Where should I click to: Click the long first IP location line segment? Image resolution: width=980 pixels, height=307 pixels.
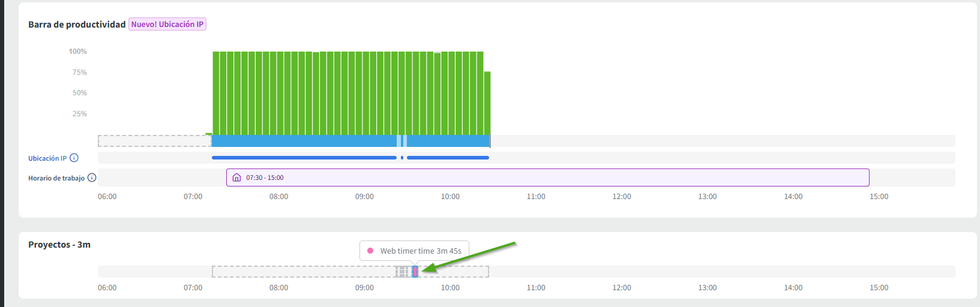click(304, 158)
